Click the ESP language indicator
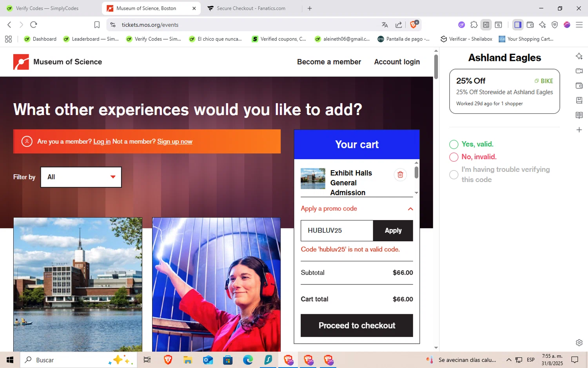This screenshot has height=368, width=588. click(530, 360)
